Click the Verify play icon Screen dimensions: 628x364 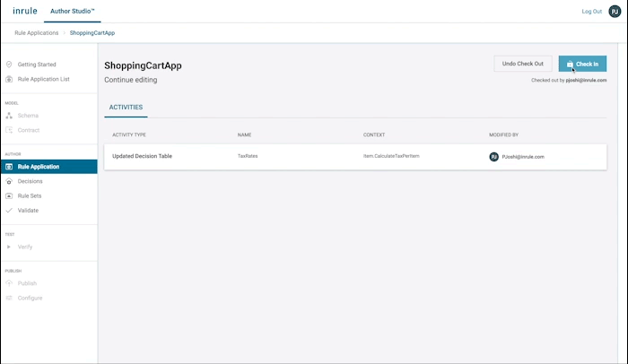[x=9, y=247]
